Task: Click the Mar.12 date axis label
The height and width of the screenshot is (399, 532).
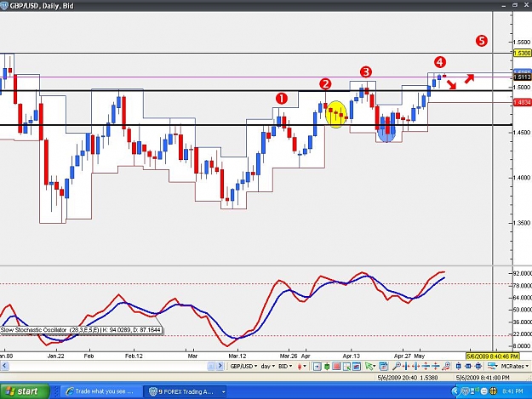Action: [x=237, y=356]
